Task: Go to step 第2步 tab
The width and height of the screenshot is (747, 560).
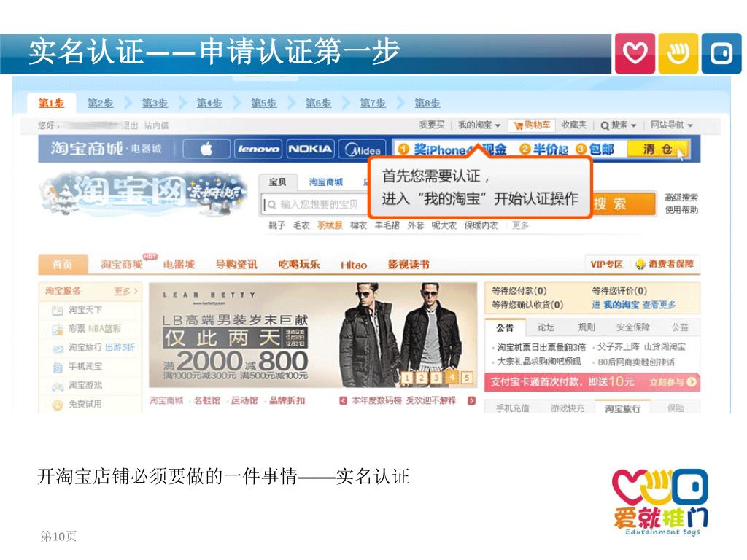Action: tap(100, 103)
